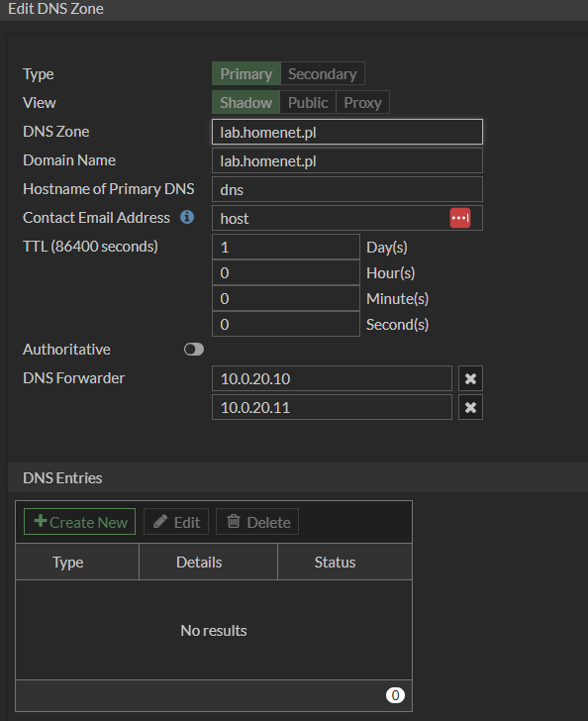Image resolution: width=588 pixels, height=721 pixels.
Task: Click the pencil Edit icon
Action: point(160,521)
